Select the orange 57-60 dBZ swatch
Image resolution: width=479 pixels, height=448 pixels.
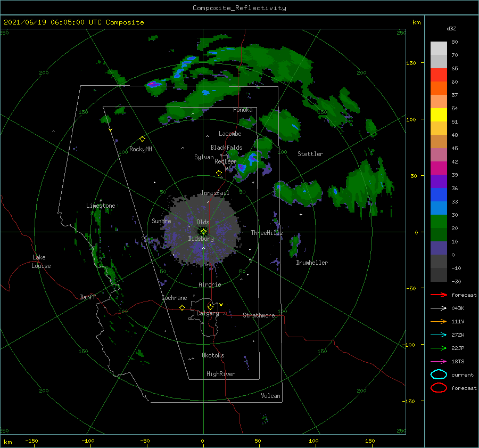[439, 88]
